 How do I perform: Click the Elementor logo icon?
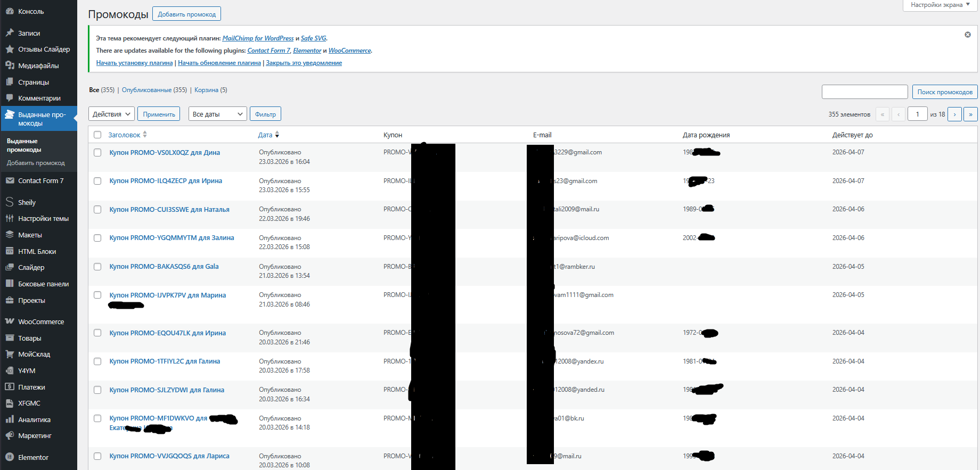pyautogui.click(x=10, y=457)
